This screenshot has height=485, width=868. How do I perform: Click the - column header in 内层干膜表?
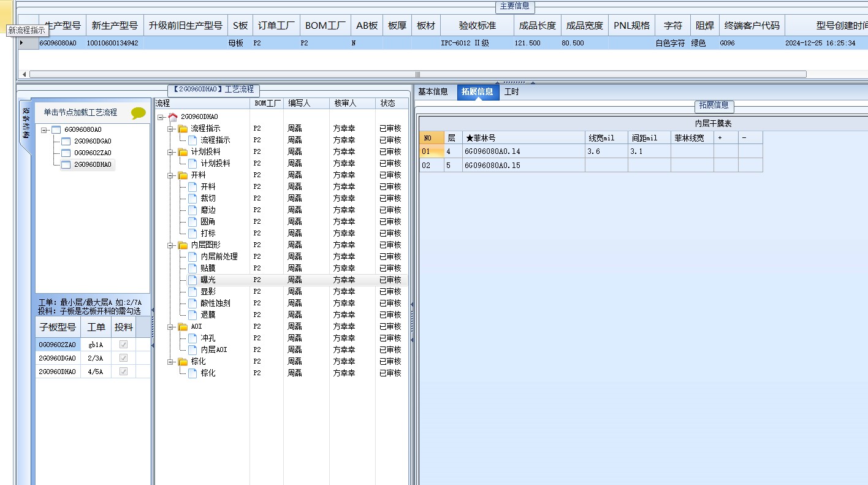tap(750, 138)
